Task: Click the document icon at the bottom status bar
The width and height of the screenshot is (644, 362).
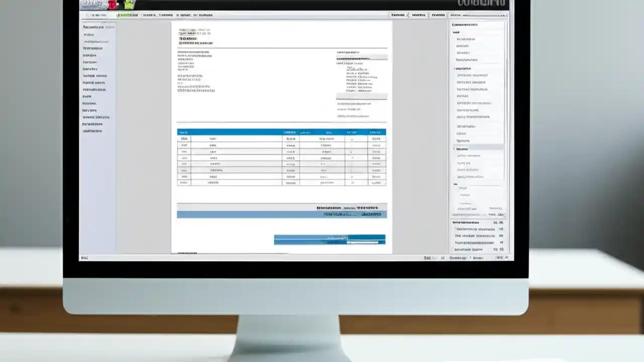Action: click(x=85, y=257)
